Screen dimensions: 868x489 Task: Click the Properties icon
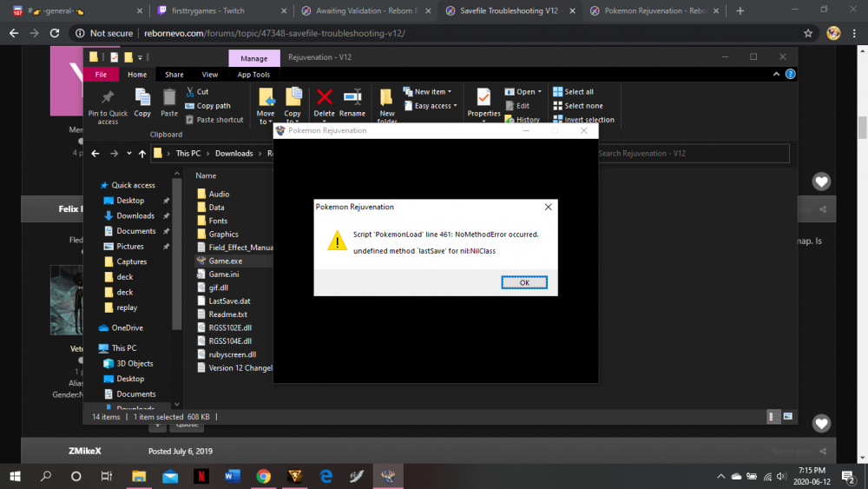point(483,97)
